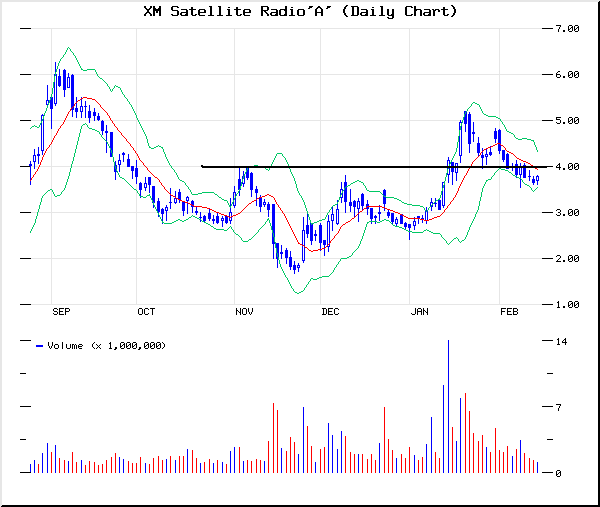Click the SEP month label
This screenshot has width=600, height=507.
61,312
